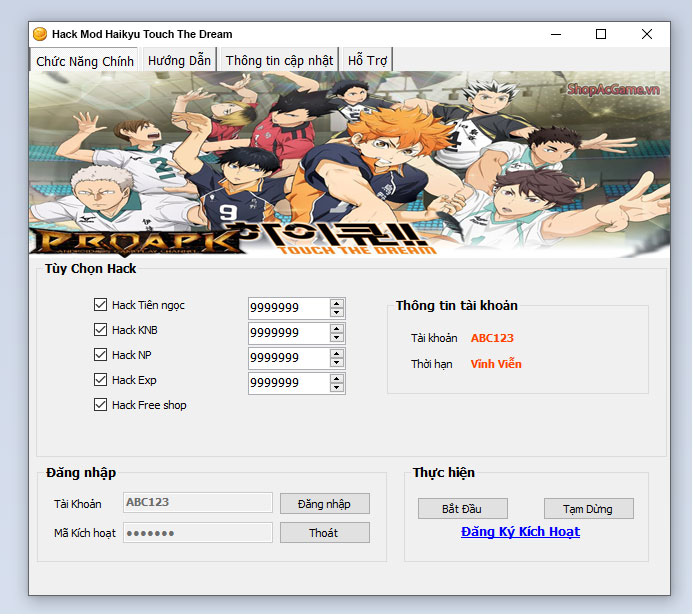Close the Hack Mod window
This screenshot has height=616, width=693.
pyautogui.click(x=647, y=34)
